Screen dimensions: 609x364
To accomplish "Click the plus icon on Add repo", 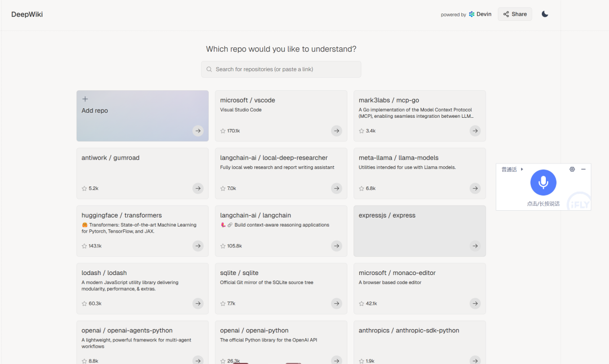I will pyautogui.click(x=85, y=99).
